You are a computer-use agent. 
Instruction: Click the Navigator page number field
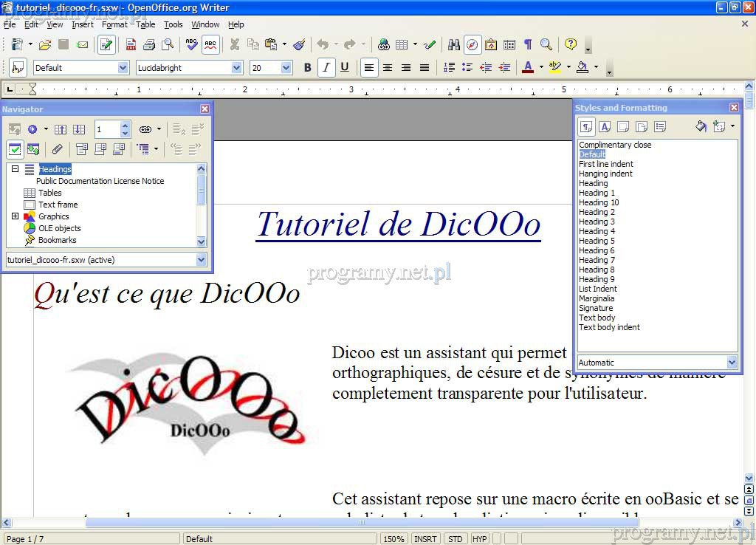(x=107, y=129)
